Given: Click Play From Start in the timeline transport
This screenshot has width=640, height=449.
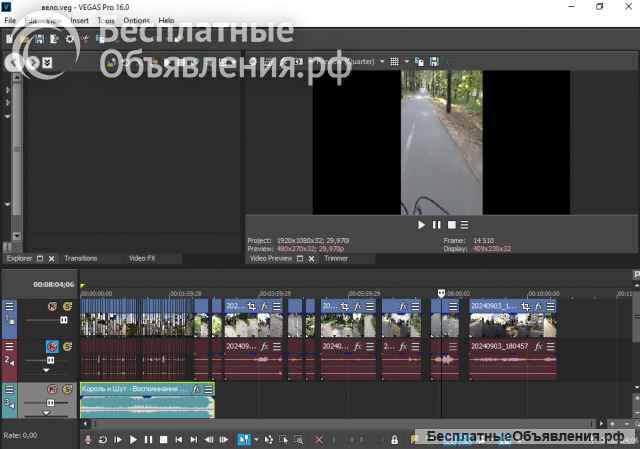Looking at the screenshot, I should tap(118, 440).
